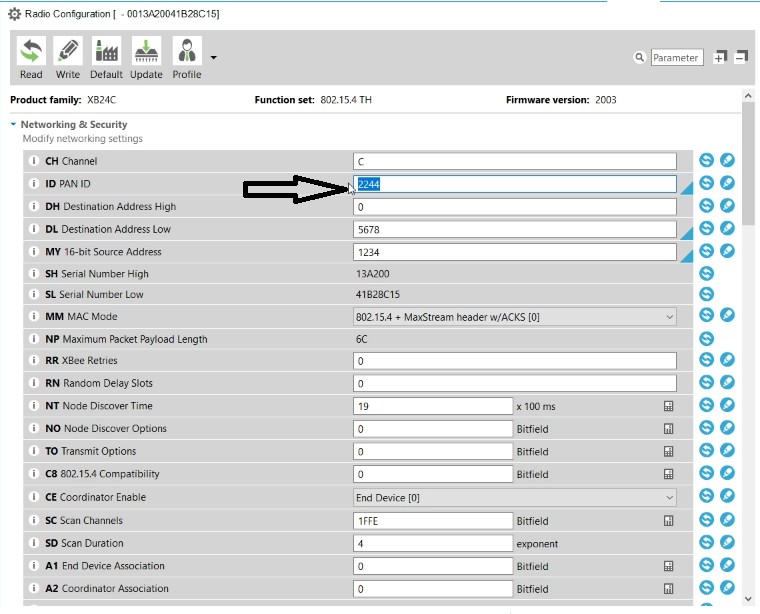This screenshot has width=760, height=614.
Task: Write the SD Scan Duration value
Action: tap(727, 542)
